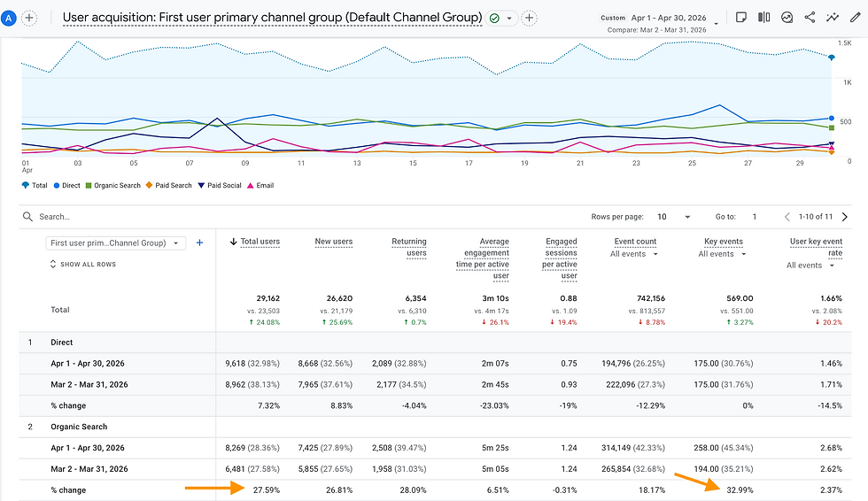Screen dimensions: 868x501
Task: Toggle the Paid Search legend item
Action: pyautogui.click(x=169, y=185)
